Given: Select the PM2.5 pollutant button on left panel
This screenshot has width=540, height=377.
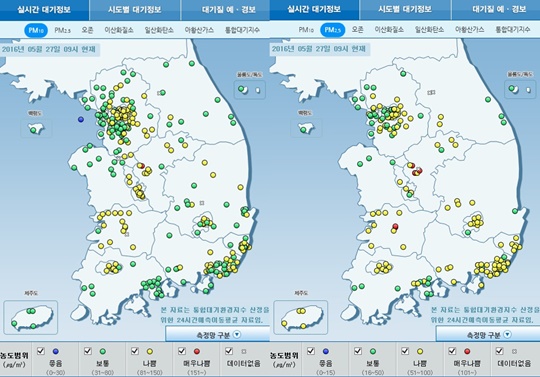Looking at the screenshot, I should (62, 30).
